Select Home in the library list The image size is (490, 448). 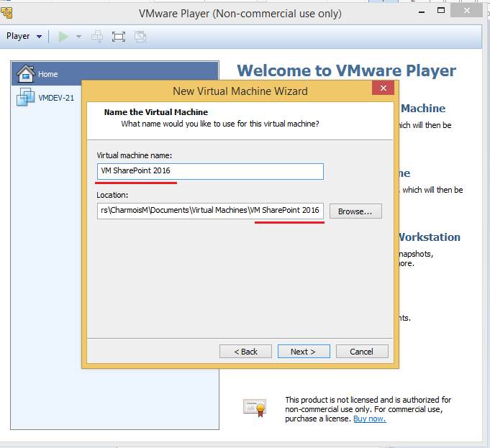click(x=114, y=74)
